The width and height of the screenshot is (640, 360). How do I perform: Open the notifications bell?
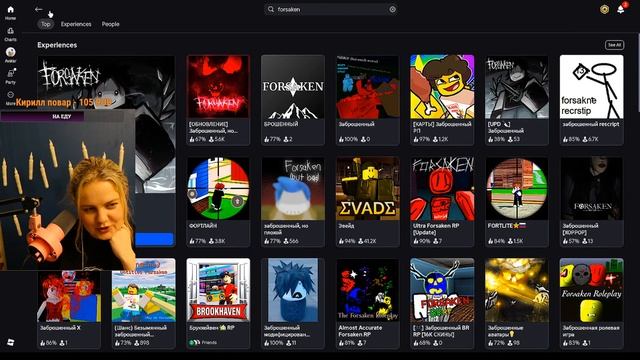tap(621, 9)
